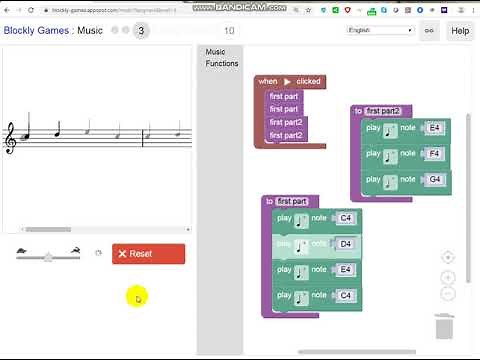Image resolution: width=480 pixels, height=360 pixels.
Task: Click the staff scrollbar right arrow
Action: (188, 229)
